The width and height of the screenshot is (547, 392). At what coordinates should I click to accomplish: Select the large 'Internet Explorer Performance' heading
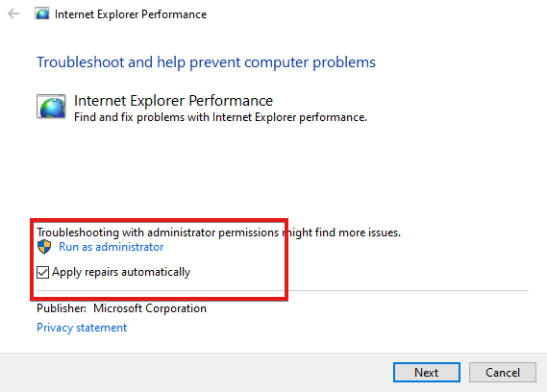pos(173,101)
